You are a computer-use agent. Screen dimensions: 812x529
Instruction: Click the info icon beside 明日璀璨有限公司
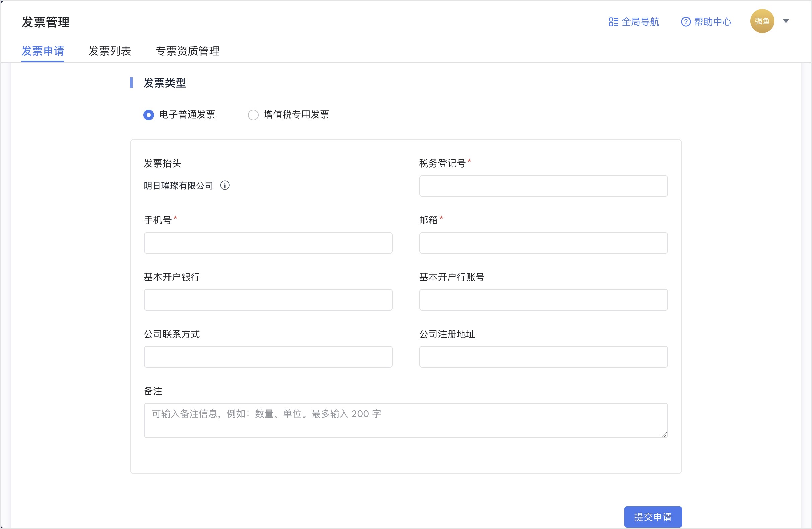(225, 185)
